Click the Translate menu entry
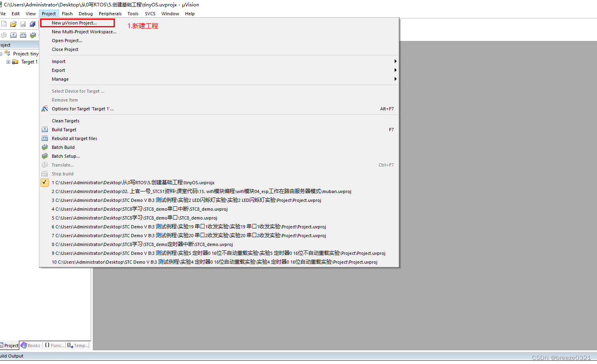This screenshot has height=364, width=597. 219,165
